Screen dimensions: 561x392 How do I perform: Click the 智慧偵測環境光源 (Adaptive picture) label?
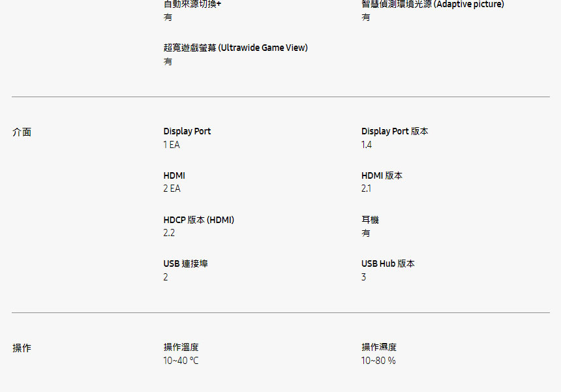pyautogui.click(x=432, y=4)
